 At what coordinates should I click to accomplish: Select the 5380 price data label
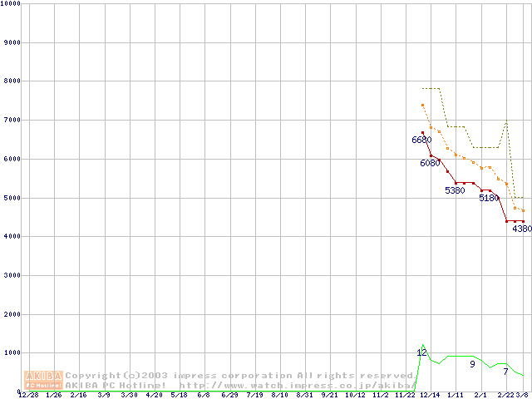tap(455, 190)
